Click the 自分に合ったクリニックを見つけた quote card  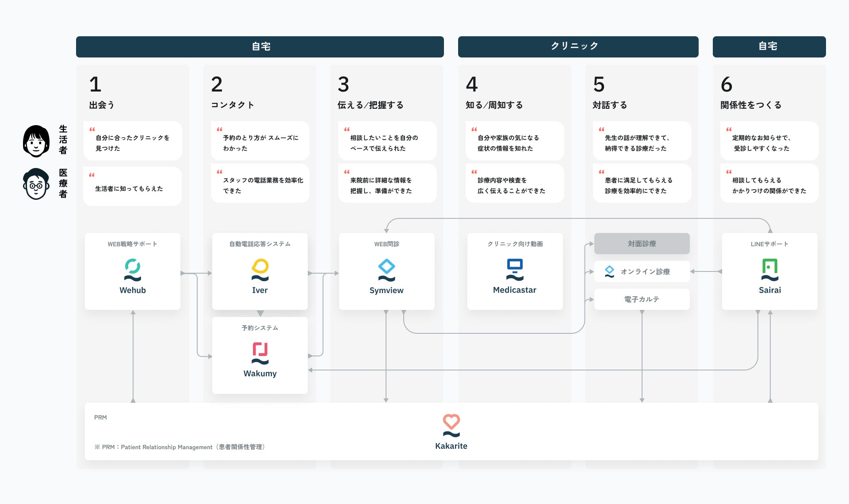click(133, 141)
